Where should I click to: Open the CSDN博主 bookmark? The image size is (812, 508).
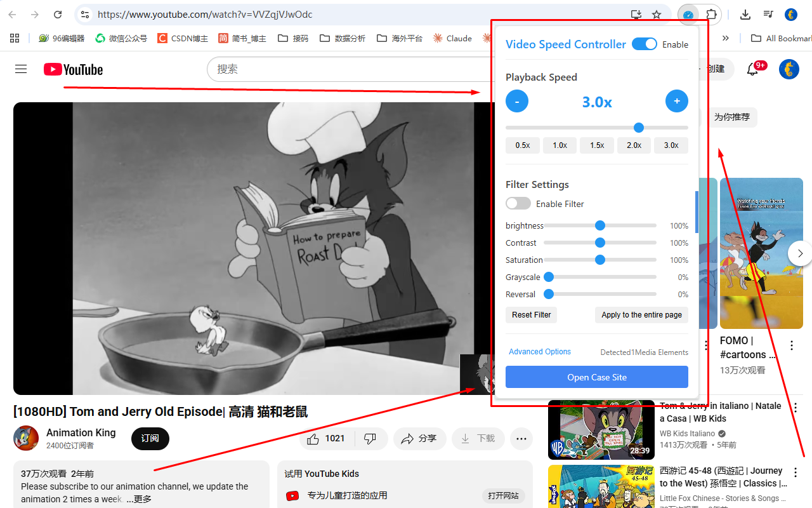183,38
